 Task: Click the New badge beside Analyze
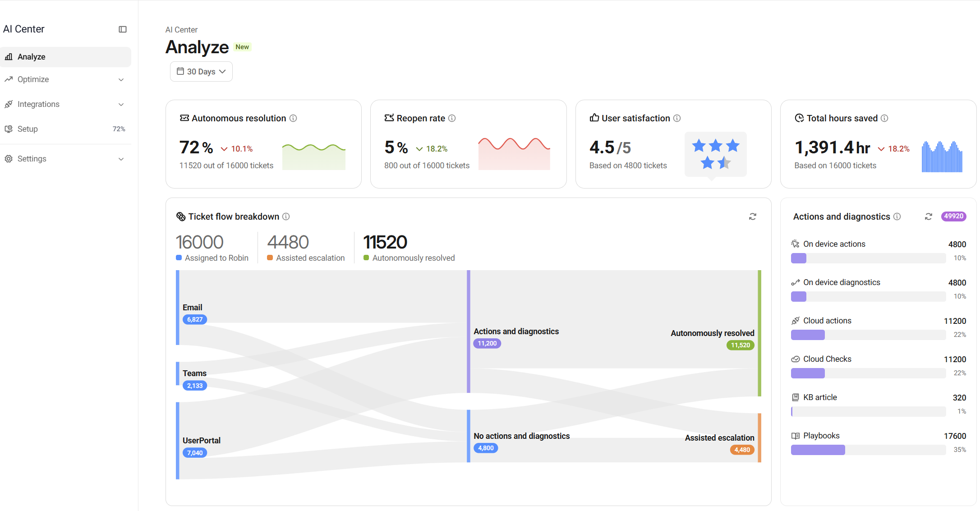point(242,47)
